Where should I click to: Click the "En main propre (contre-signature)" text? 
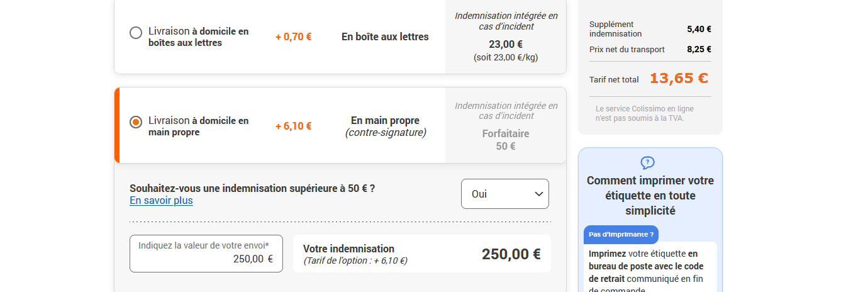[x=385, y=126]
